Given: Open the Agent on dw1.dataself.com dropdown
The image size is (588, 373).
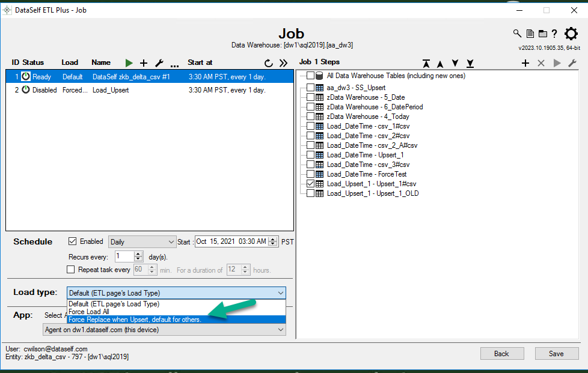Looking at the screenshot, I should (x=165, y=330).
